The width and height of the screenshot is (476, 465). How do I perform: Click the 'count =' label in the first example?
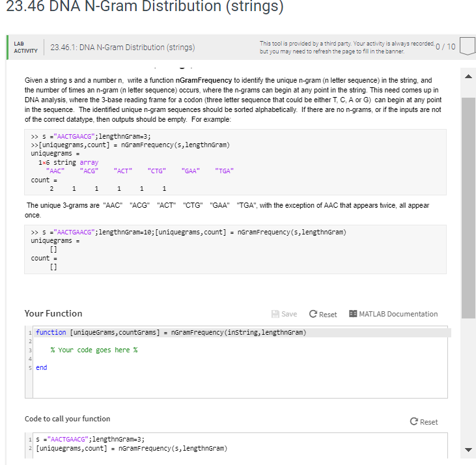(44, 180)
